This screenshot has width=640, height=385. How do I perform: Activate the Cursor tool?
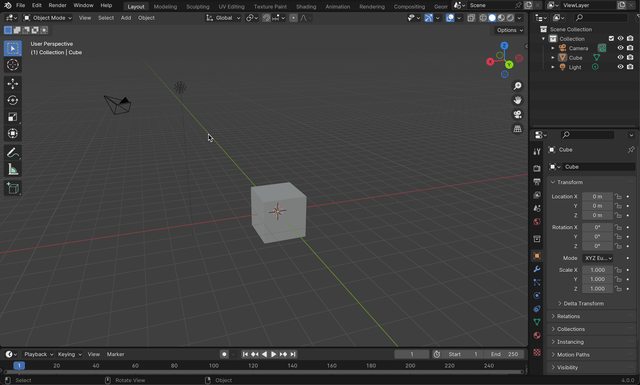(13, 65)
